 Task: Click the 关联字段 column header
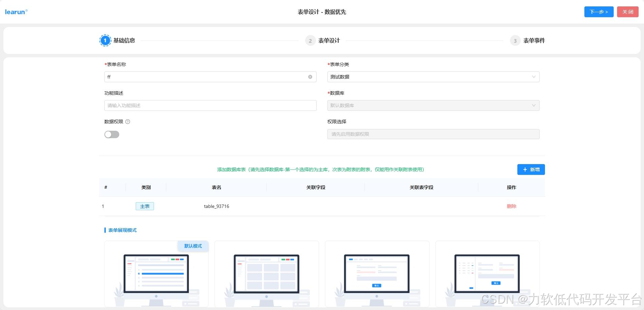pyautogui.click(x=316, y=187)
